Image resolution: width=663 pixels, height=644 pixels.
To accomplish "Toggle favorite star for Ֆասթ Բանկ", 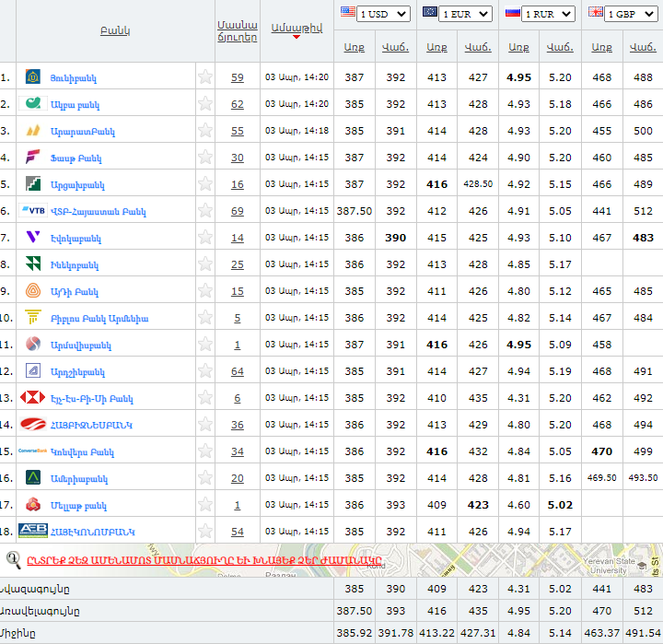I will 205,157.
